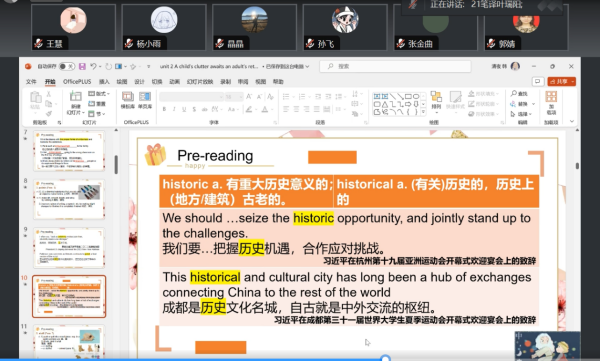Click the Increase Font Size icon
600x361 pixels.
[x=249, y=97]
